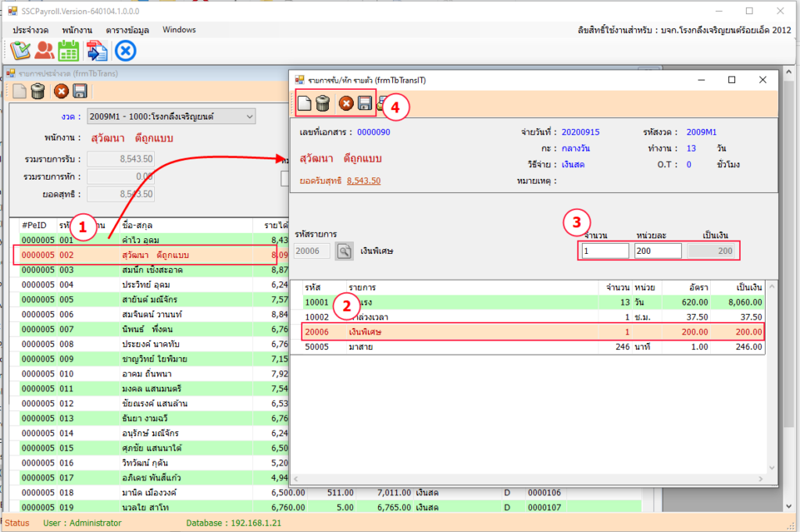Select employee row 016 วิทวัฒน์
800x532 pixels.
click(x=154, y=462)
